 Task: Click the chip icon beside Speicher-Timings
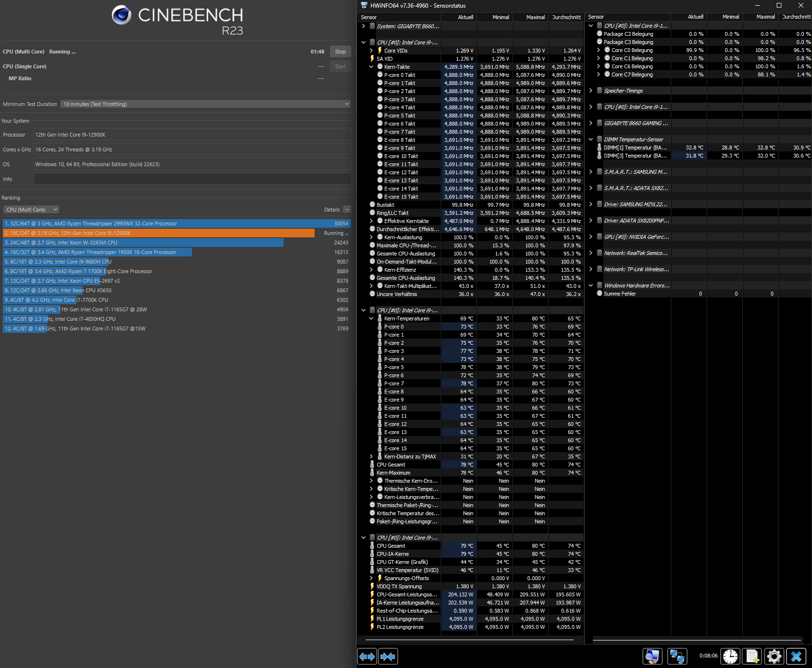600,90
